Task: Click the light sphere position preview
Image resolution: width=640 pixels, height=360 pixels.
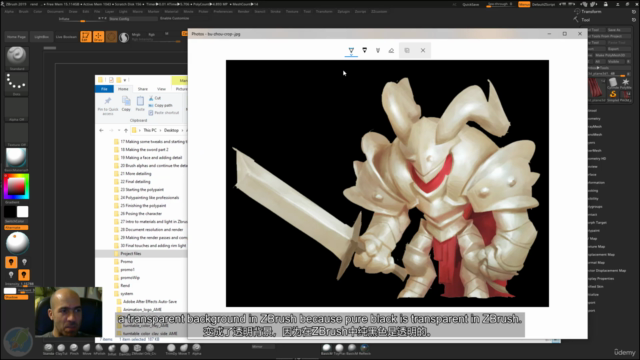Action: pyautogui.click(x=17, y=242)
